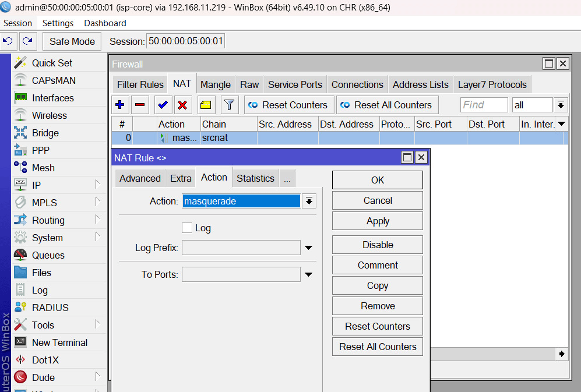Image resolution: width=581 pixels, height=392 pixels.
Task: Open the Dashboard menu
Action: [x=105, y=23]
